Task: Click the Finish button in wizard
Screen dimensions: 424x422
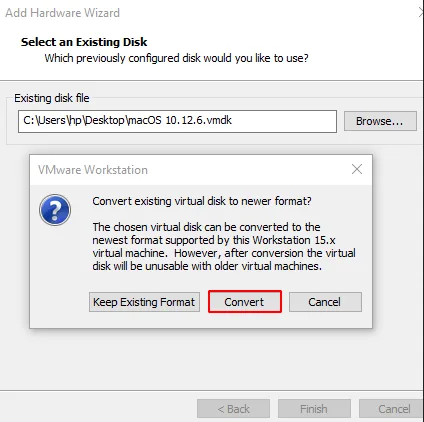Action: 314,409
